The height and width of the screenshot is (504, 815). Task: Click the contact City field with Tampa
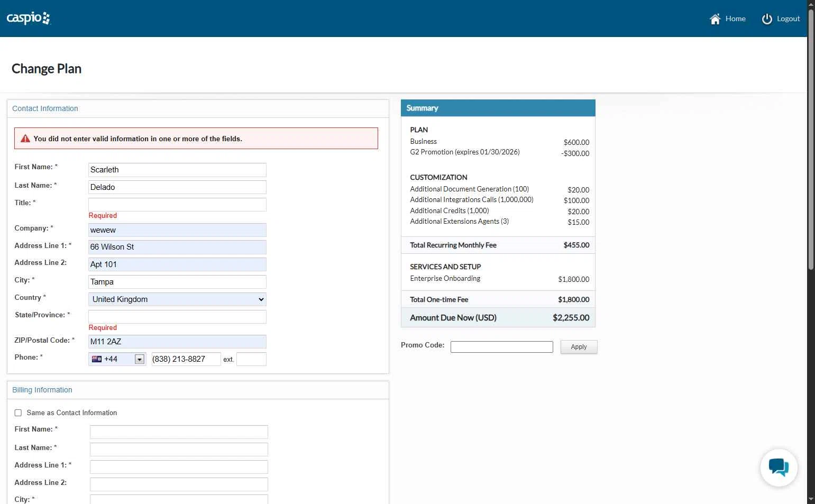[177, 282]
